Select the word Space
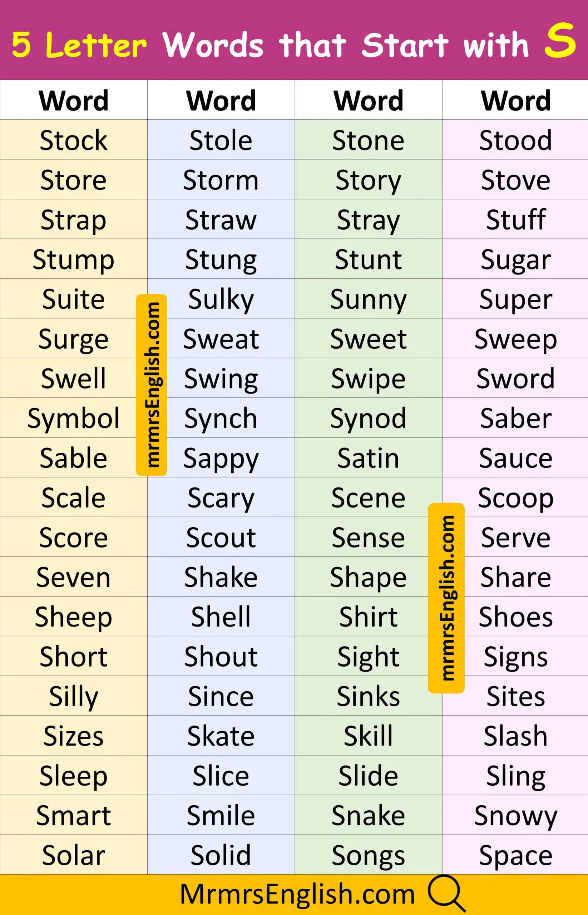 point(515,855)
